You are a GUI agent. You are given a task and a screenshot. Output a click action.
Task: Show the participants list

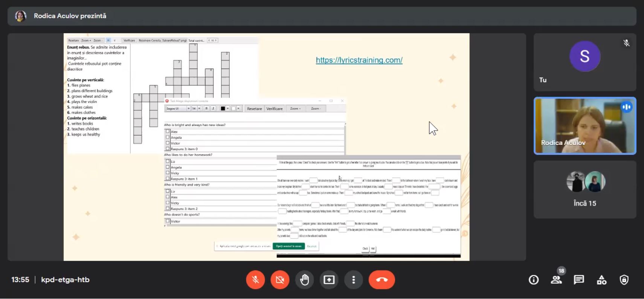point(556,280)
